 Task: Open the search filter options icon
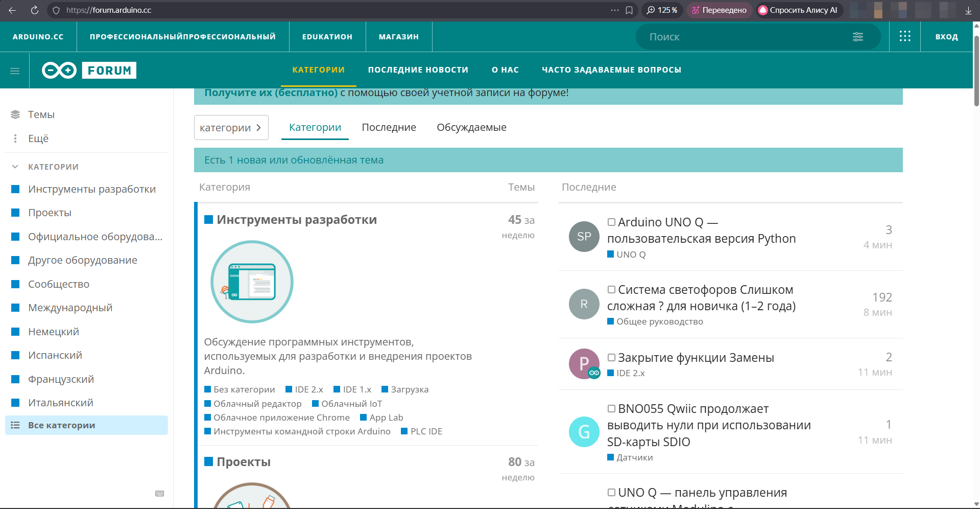858,37
